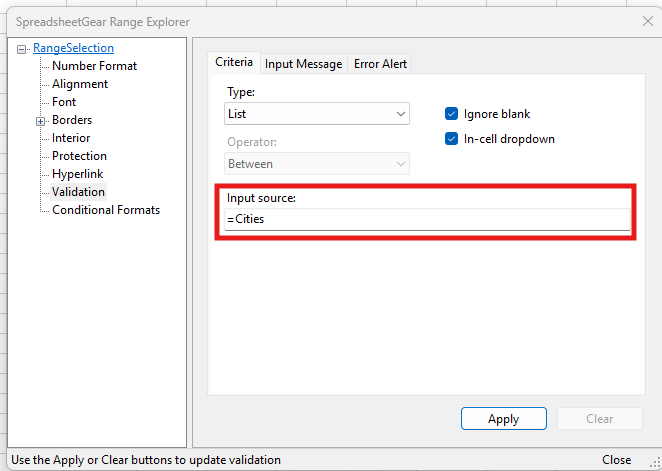Open Conditional Formats in the tree
The width and height of the screenshot is (662, 471).
[105, 210]
